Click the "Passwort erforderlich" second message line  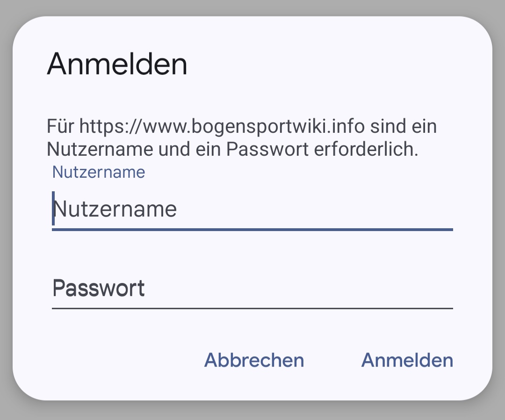click(x=232, y=149)
